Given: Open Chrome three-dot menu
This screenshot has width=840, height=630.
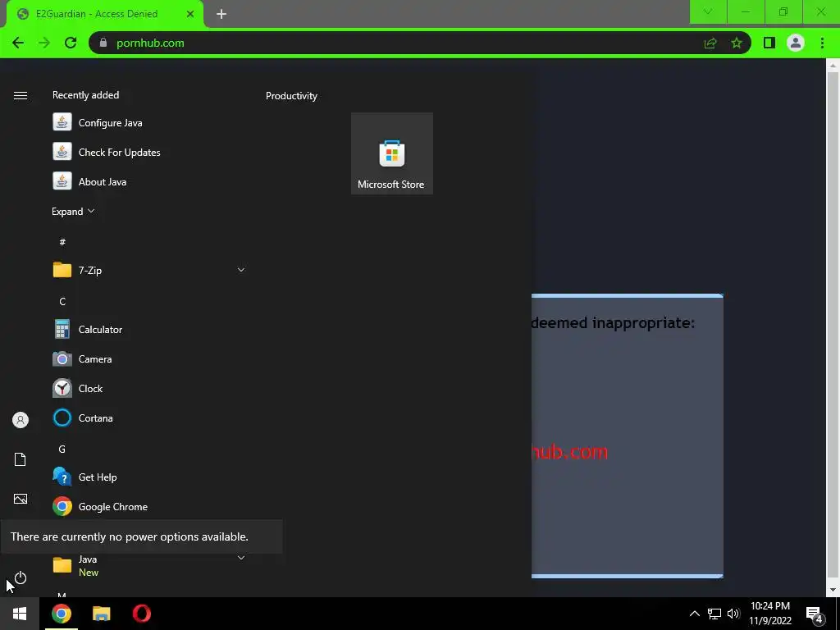Looking at the screenshot, I should coord(822,43).
